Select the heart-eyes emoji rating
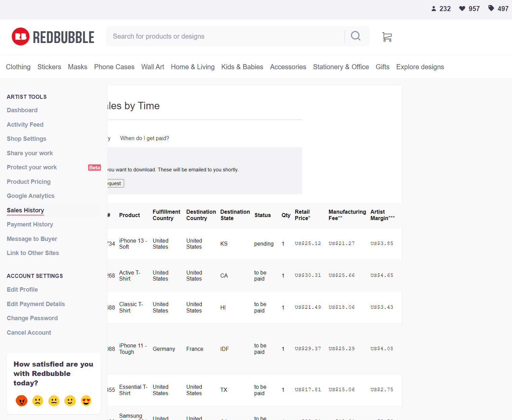This screenshot has height=420, width=512. pyautogui.click(x=86, y=401)
